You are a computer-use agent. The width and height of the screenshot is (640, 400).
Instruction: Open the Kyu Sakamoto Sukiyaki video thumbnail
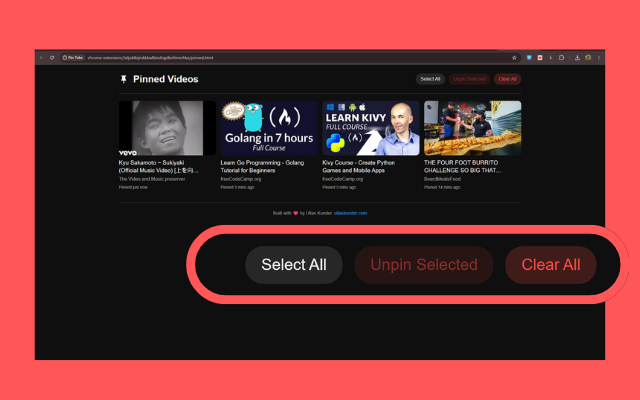[x=167, y=128]
